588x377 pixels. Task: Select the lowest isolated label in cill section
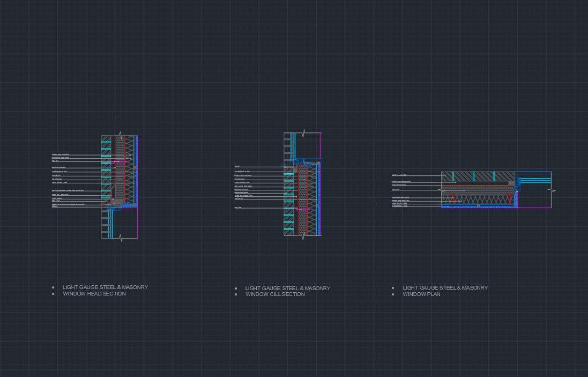238,208
